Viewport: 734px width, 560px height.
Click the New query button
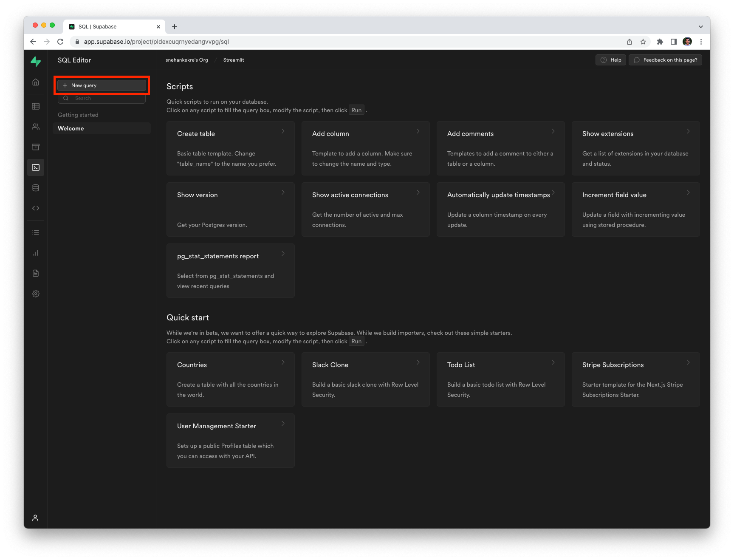(x=102, y=85)
